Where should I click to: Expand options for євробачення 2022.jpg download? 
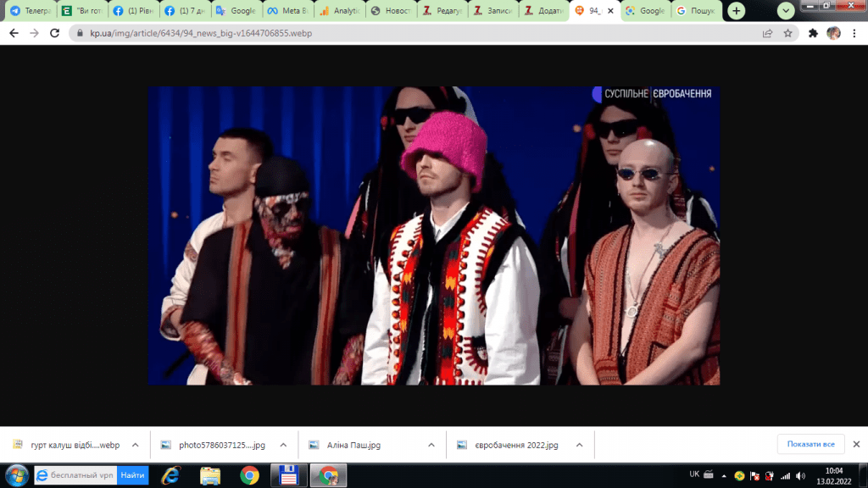579,445
